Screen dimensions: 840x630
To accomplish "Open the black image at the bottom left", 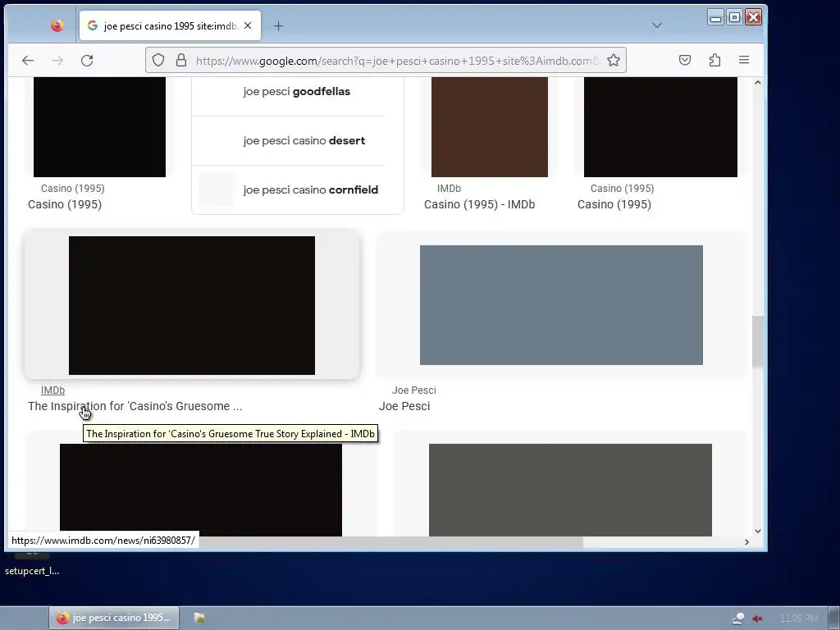I will coord(201,490).
